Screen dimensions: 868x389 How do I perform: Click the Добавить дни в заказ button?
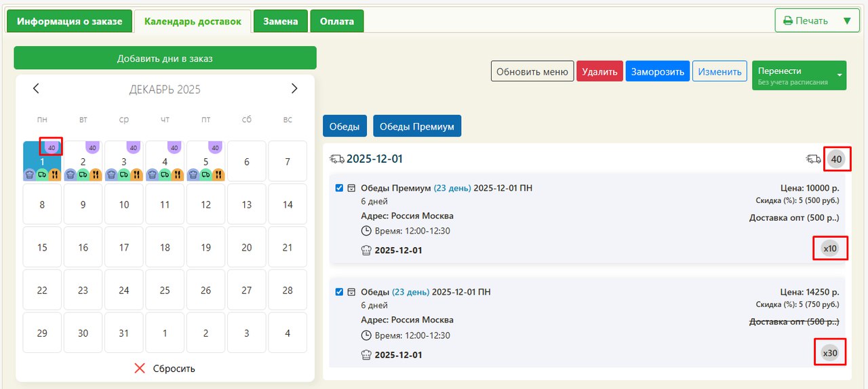pyautogui.click(x=165, y=58)
